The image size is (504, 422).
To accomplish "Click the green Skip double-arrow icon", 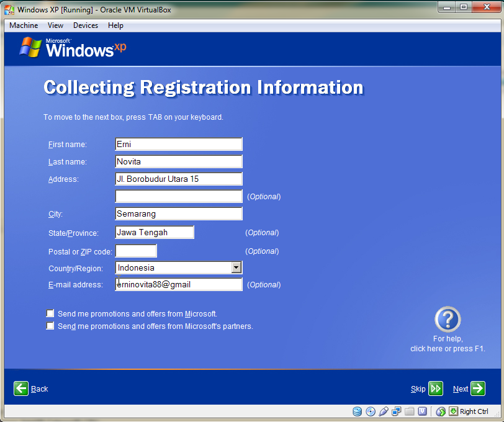I will click(436, 388).
